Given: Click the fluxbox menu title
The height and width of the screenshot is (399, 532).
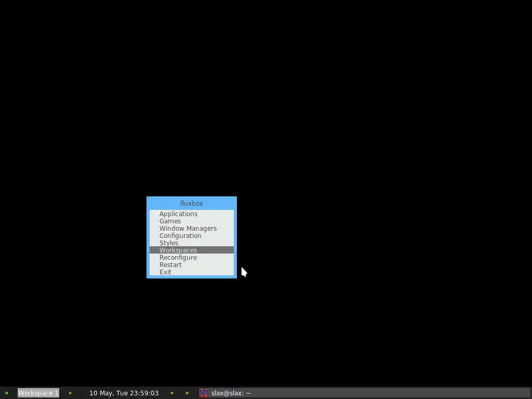Looking at the screenshot, I should click(x=191, y=203).
